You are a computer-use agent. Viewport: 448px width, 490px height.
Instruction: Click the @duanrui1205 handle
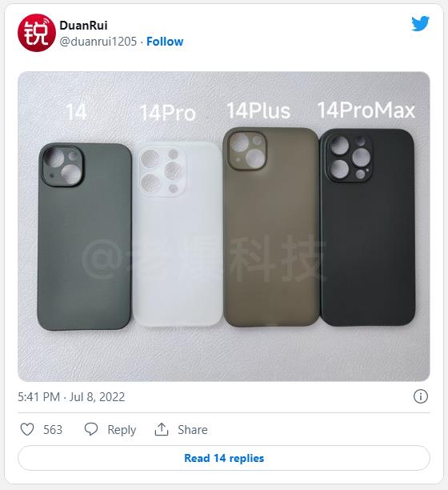pyautogui.click(x=98, y=42)
